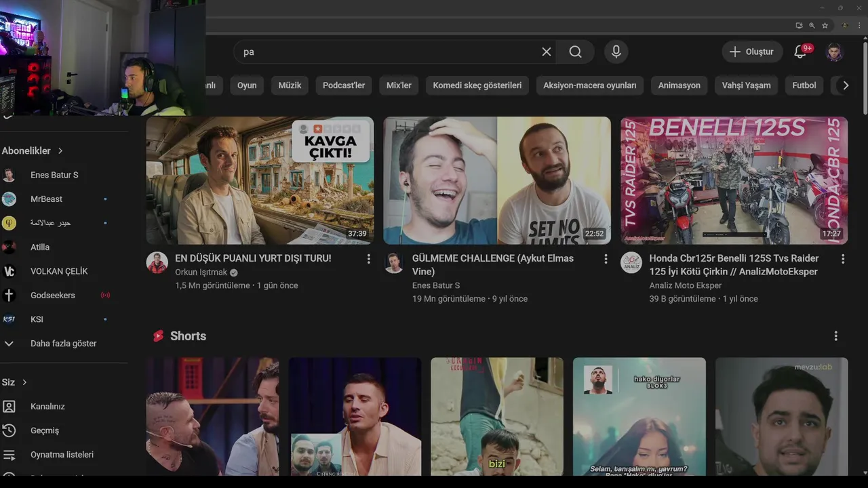Click the magnifying glass search button
This screenshot has width=868, height=488.
pyautogui.click(x=575, y=52)
